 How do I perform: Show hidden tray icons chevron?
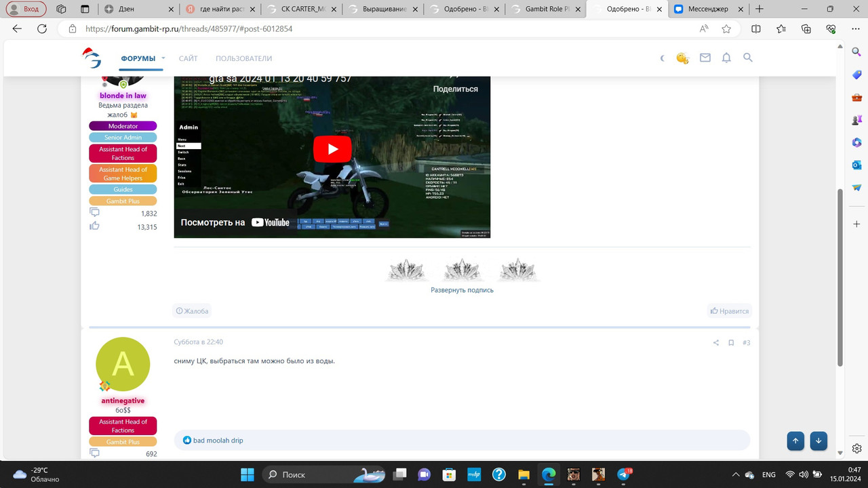point(736,474)
